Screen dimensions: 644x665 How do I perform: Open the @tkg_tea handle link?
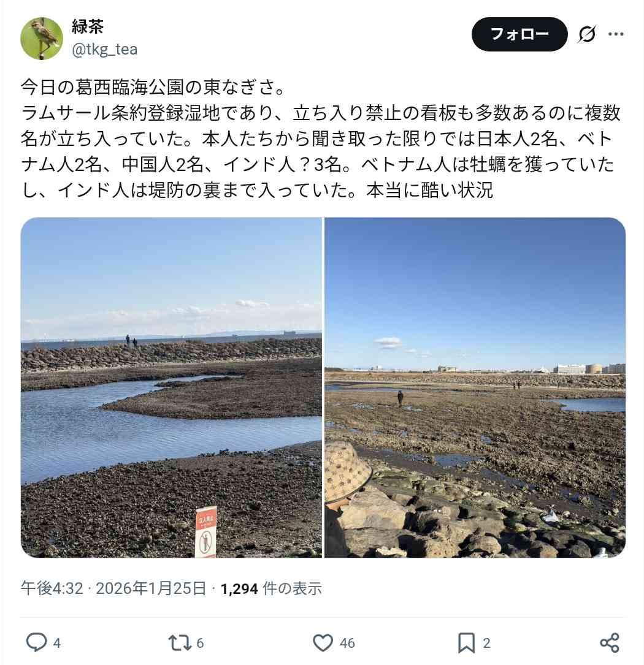point(104,50)
